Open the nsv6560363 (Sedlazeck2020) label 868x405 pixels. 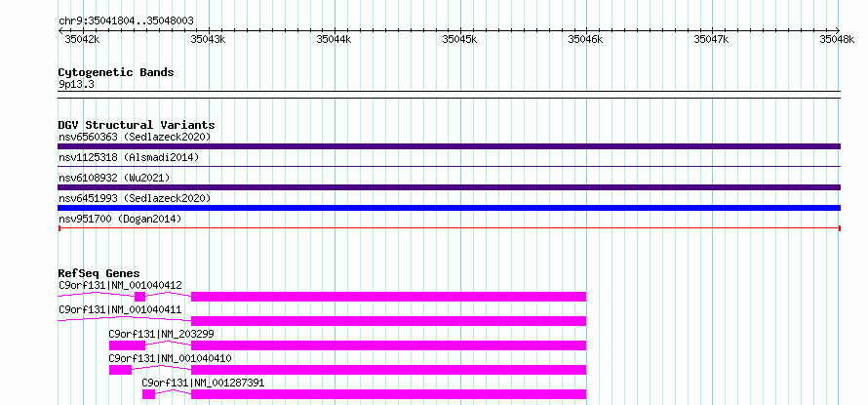coord(135,137)
